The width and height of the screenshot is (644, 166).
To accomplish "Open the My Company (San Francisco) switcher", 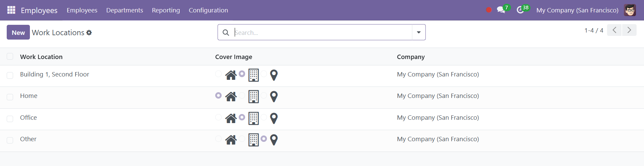I will point(577,10).
